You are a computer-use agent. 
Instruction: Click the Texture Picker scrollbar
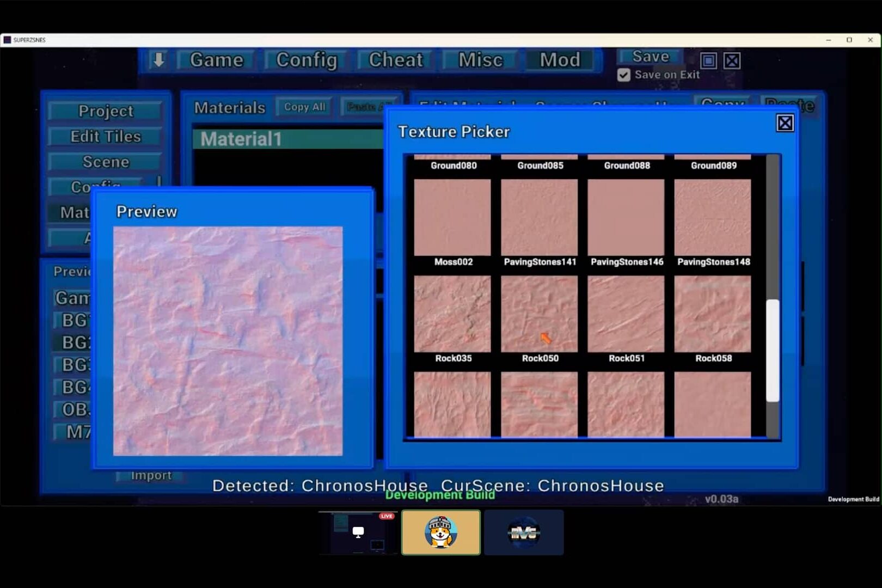[x=771, y=348]
